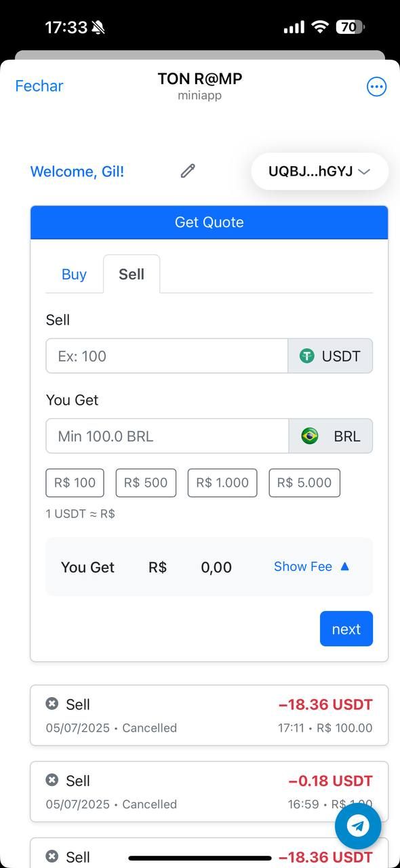Choose the R$ 500 preset amount
The width and height of the screenshot is (400, 868).
click(146, 483)
